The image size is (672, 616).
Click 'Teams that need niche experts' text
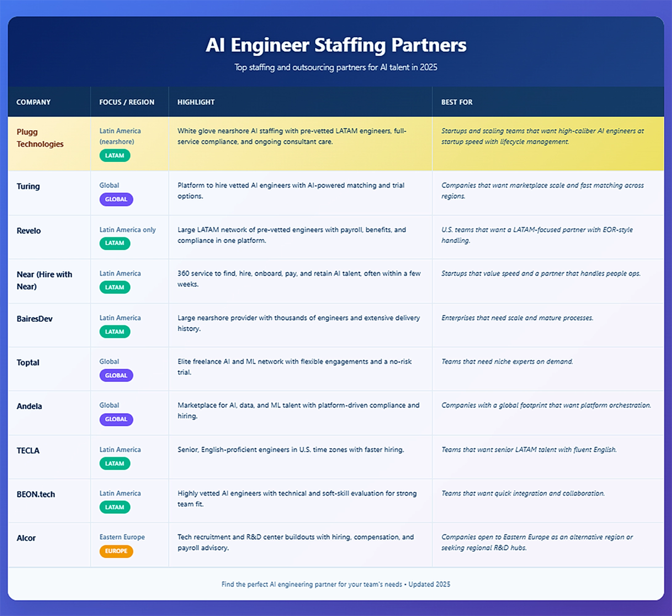(x=507, y=361)
